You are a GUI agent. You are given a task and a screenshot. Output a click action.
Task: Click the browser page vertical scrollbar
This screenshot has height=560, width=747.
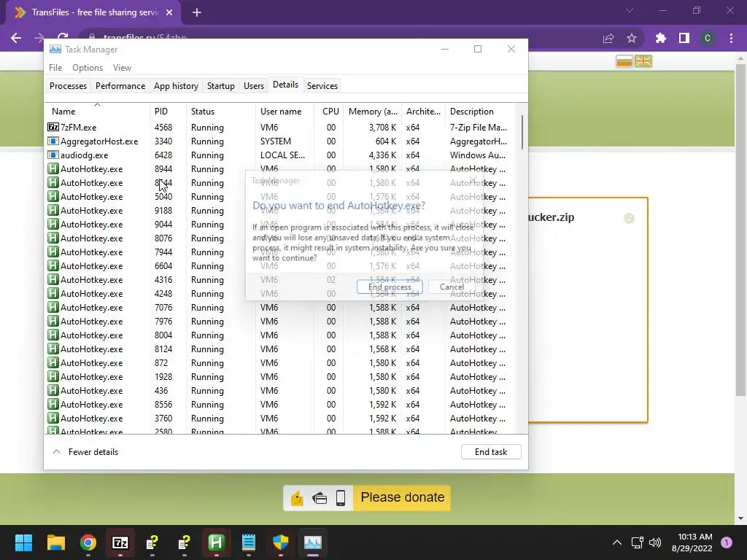tap(740, 230)
